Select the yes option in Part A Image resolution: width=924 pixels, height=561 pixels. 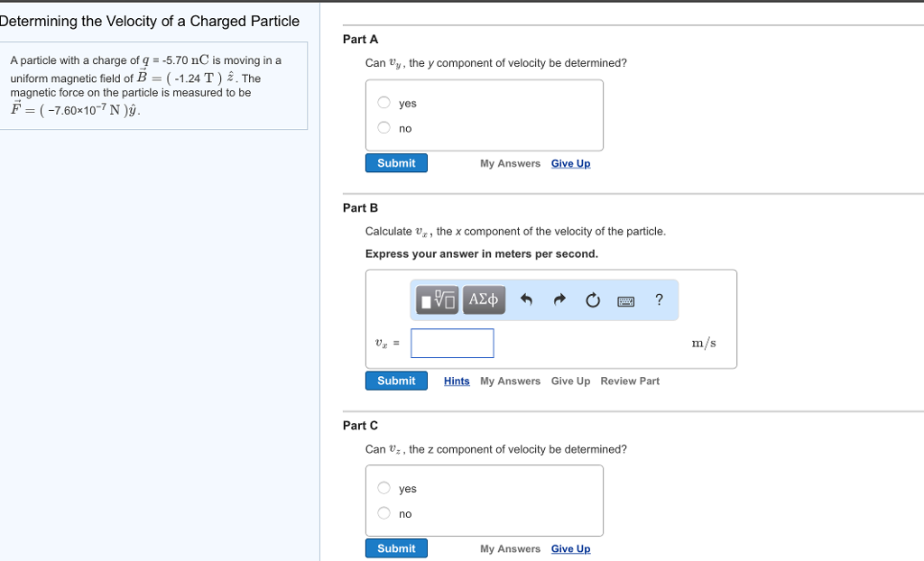(x=383, y=102)
